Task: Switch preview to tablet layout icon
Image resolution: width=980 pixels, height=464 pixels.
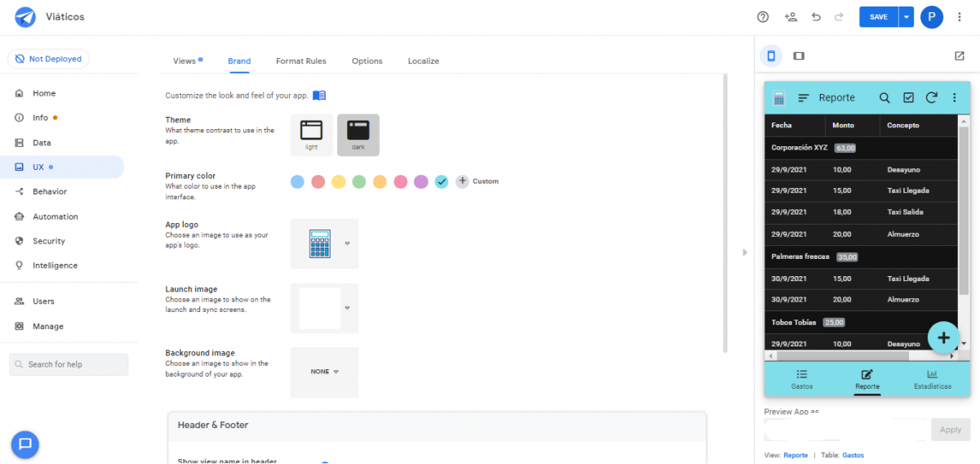Action: pyautogui.click(x=799, y=56)
